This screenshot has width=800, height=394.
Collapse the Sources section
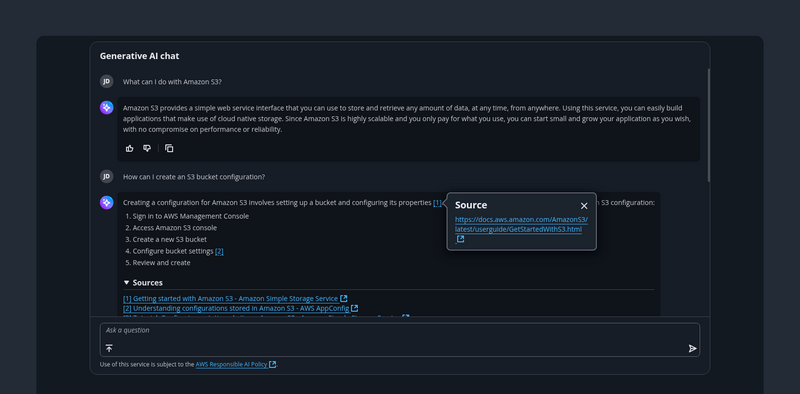[x=143, y=283]
